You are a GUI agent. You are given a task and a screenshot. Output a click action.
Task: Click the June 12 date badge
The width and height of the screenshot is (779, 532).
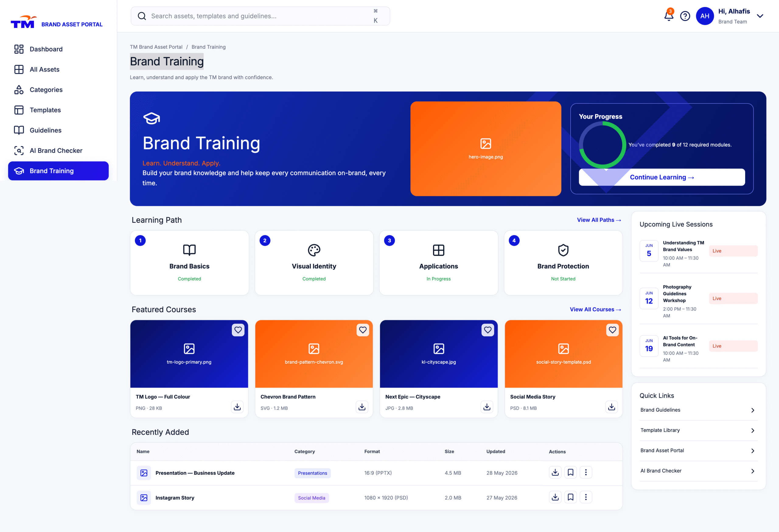649,298
